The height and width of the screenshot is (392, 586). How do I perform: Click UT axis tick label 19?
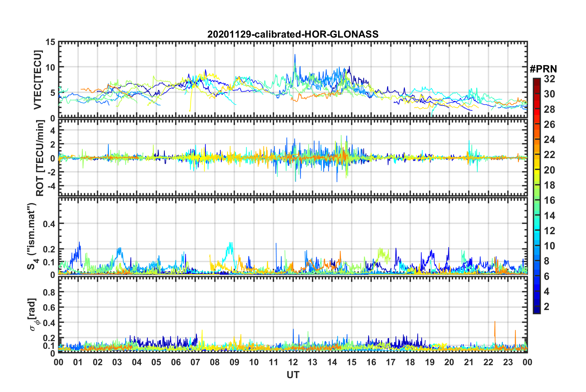430,362
